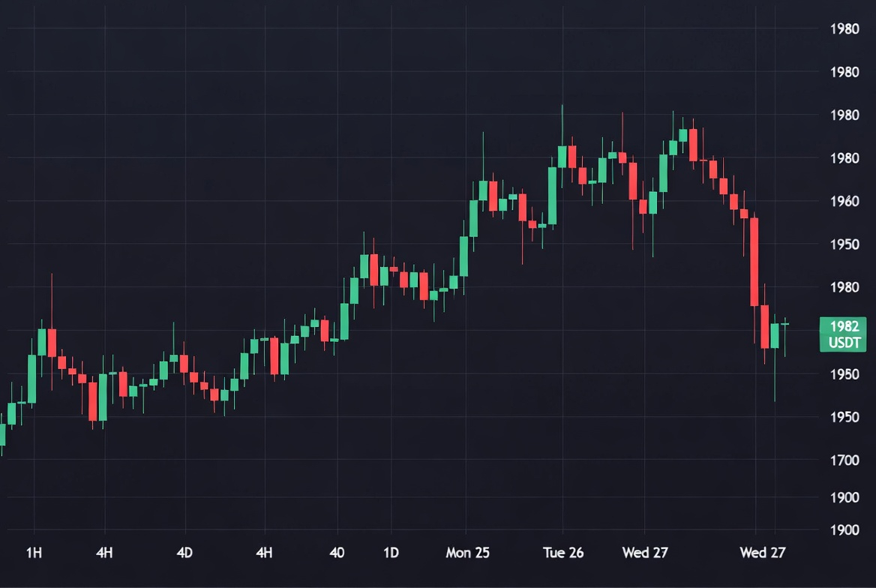Jump to the Tue 26 date marker
Image resolution: width=876 pixels, height=588 pixels.
563,553
